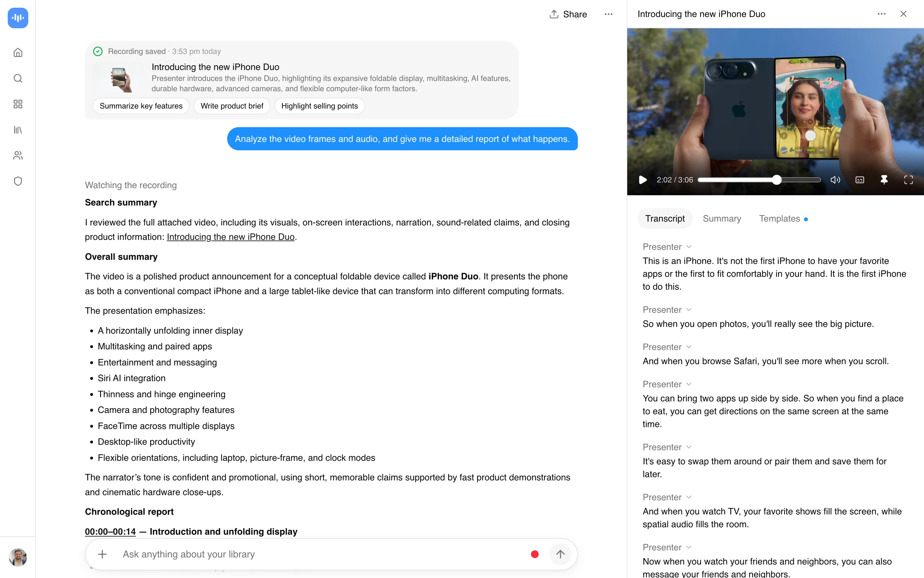
Task: Open the Search sidebar icon
Action: 18,78
